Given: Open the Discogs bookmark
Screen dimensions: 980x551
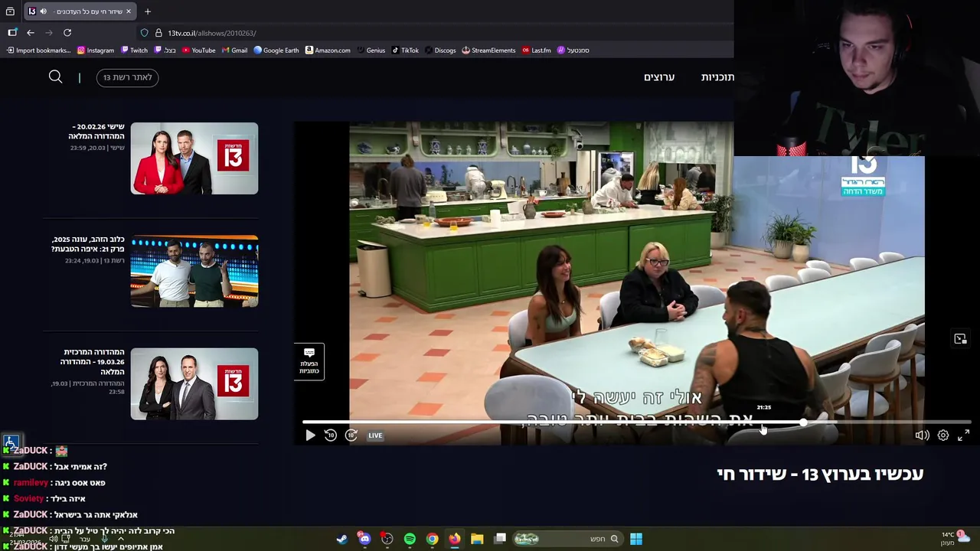Looking at the screenshot, I should pos(440,51).
